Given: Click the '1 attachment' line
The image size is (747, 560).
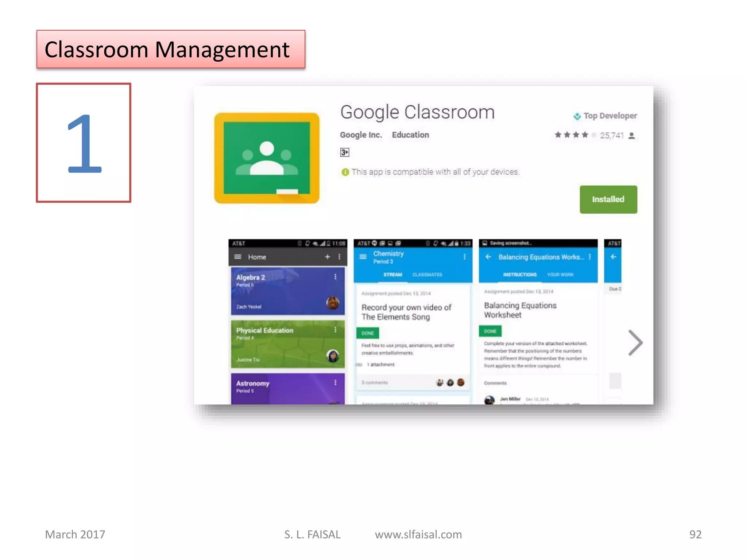Looking at the screenshot, I should (376, 365).
